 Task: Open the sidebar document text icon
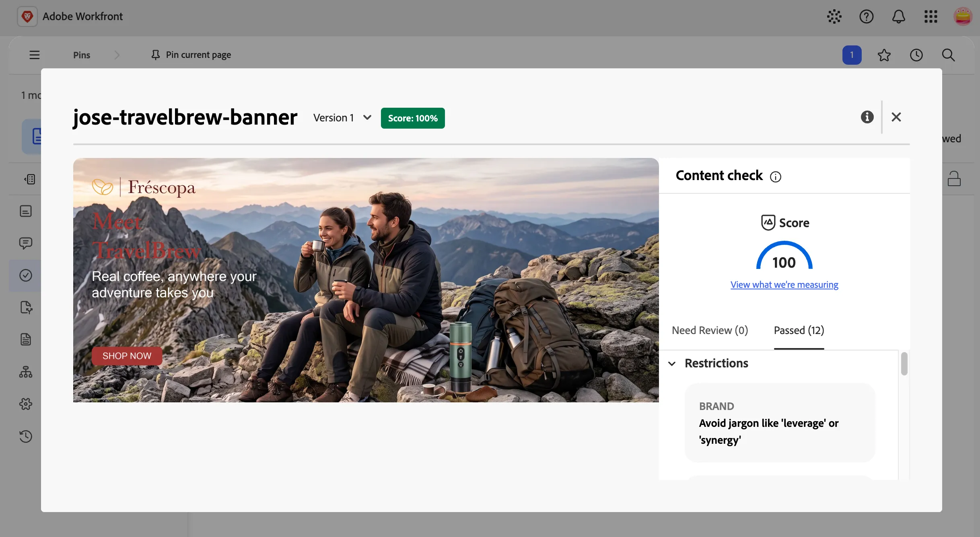(26, 340)
